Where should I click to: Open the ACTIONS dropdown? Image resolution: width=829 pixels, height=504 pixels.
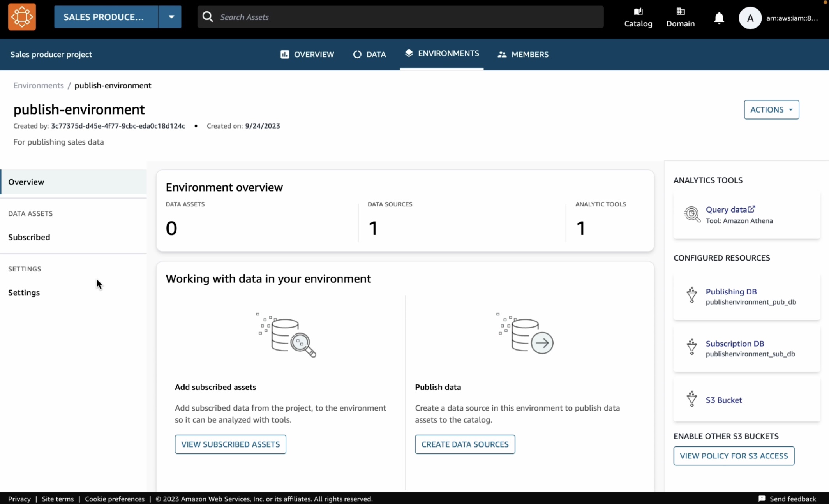[x=771, y=109]
